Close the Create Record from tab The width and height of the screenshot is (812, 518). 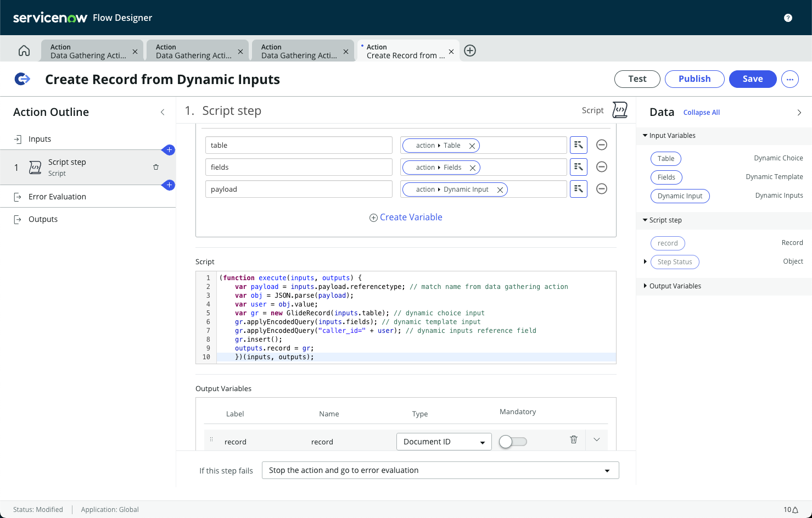pos(451,52)
